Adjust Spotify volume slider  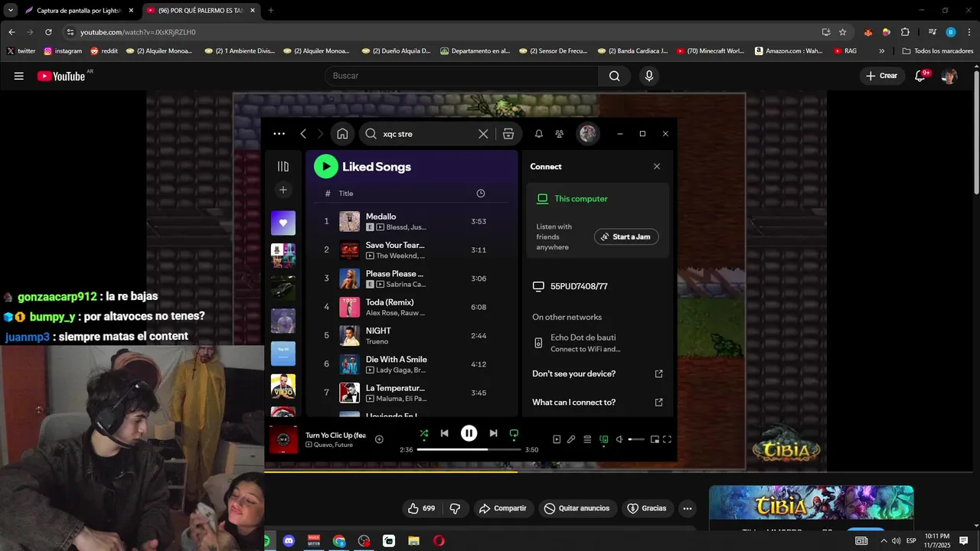pos(636,439)
